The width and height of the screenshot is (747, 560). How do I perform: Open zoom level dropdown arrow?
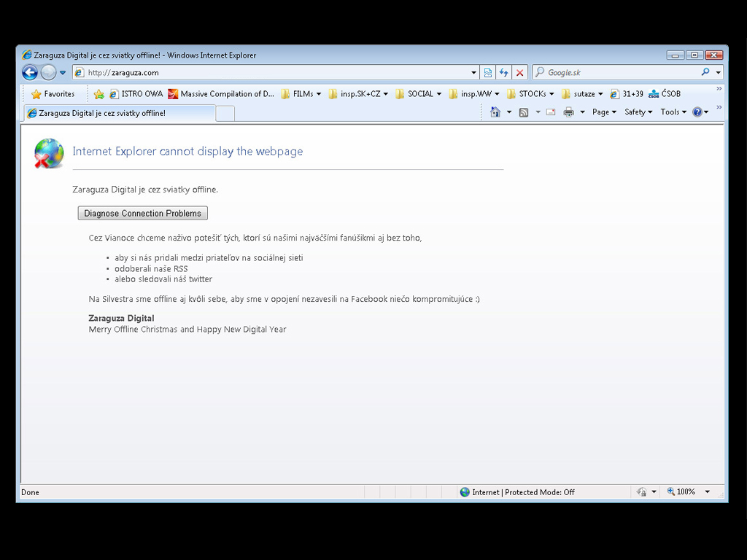pos(708,492)
